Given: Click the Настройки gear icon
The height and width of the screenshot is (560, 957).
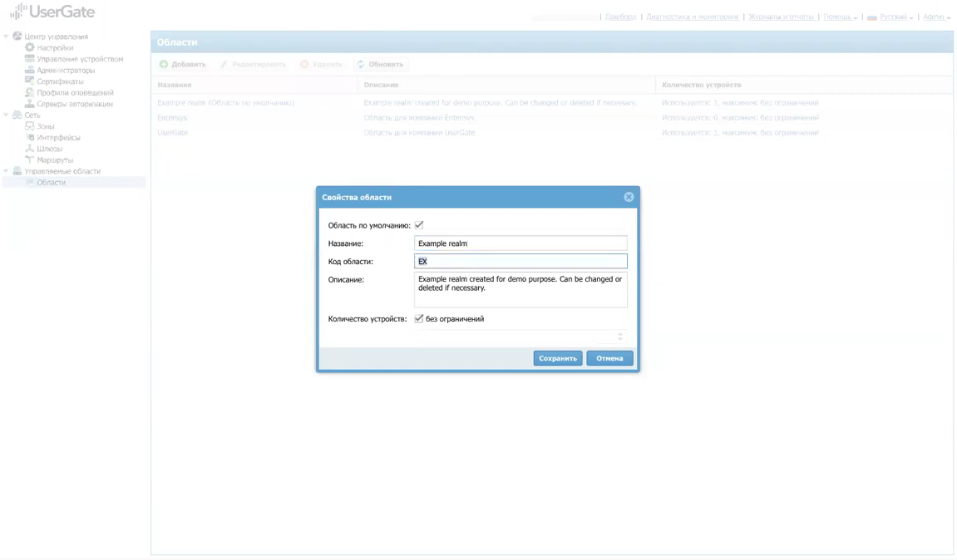Looking at the screenshot, I should pos(29,47).
